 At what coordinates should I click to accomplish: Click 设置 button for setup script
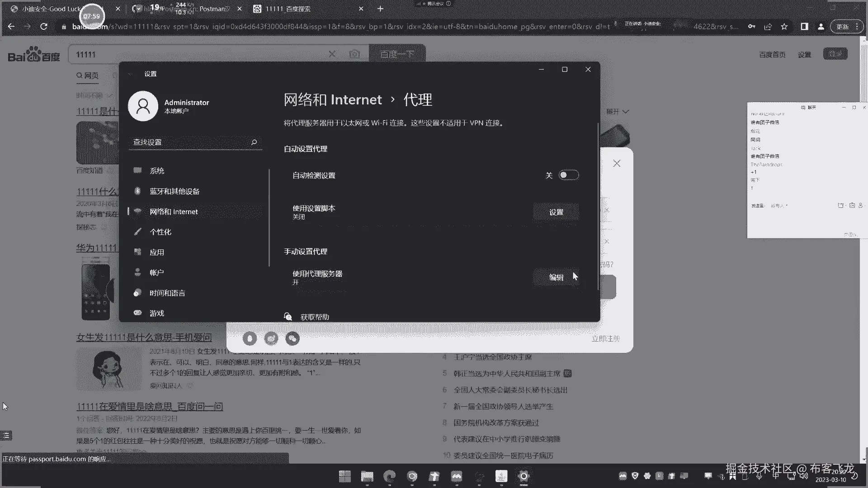556,212
